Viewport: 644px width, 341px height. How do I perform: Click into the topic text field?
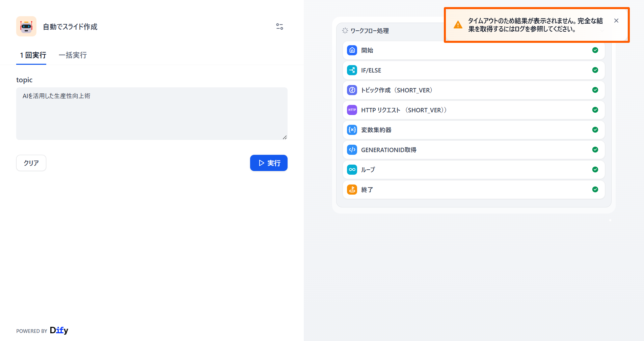click(152, 114)
